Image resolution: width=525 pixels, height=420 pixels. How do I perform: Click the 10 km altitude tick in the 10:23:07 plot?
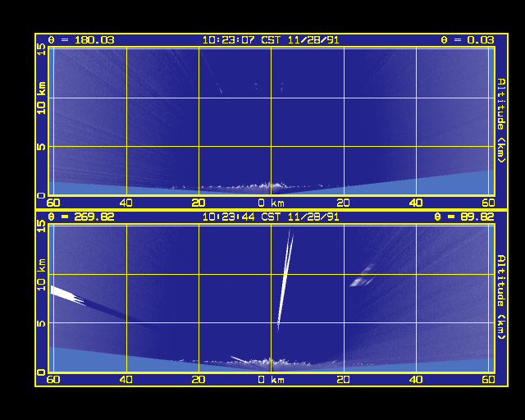(41, 98)
